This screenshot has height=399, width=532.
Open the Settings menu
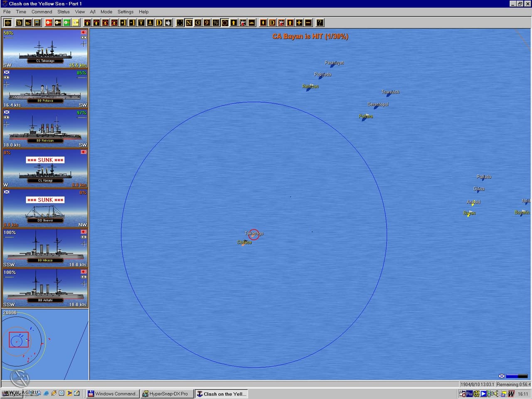click(x=126, y=12)
